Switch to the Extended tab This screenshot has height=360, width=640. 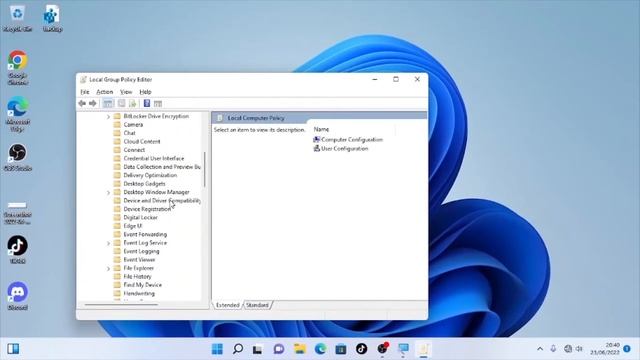(227, 305)
